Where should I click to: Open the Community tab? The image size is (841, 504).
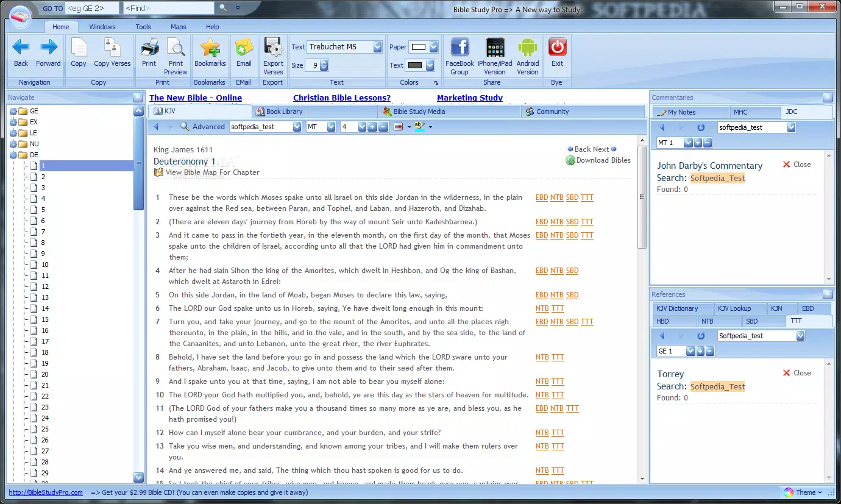pyautogui.click(x=583, y=112)
